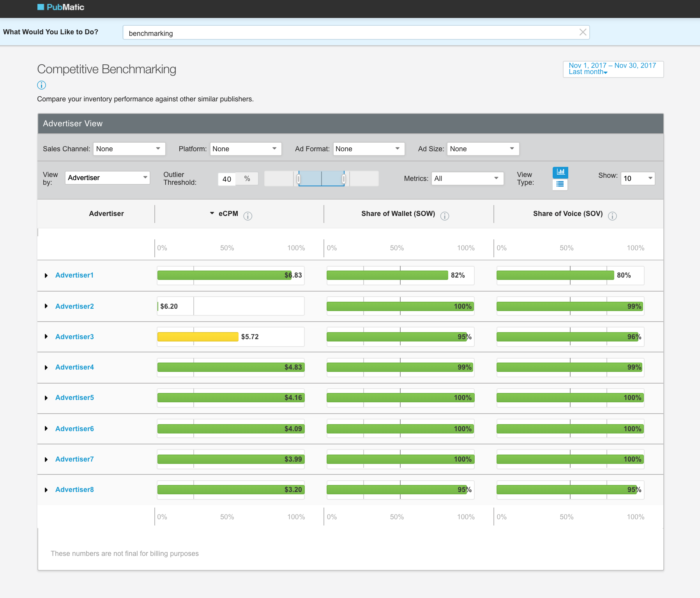The width and height of the screenshot is (700, 598).
Task: Click the Outlier Threshold value field
Action: coord(227,179)
